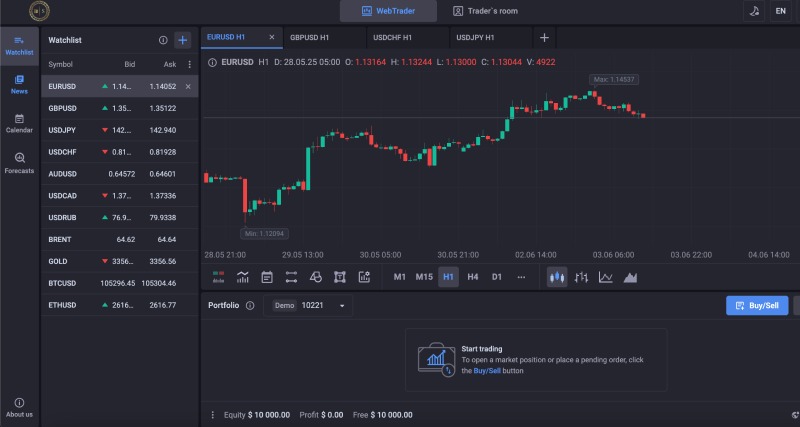Screen dimensions: 800x427
Task: Click the Buy/Sell link in Start trading
Action: [487, 371]
